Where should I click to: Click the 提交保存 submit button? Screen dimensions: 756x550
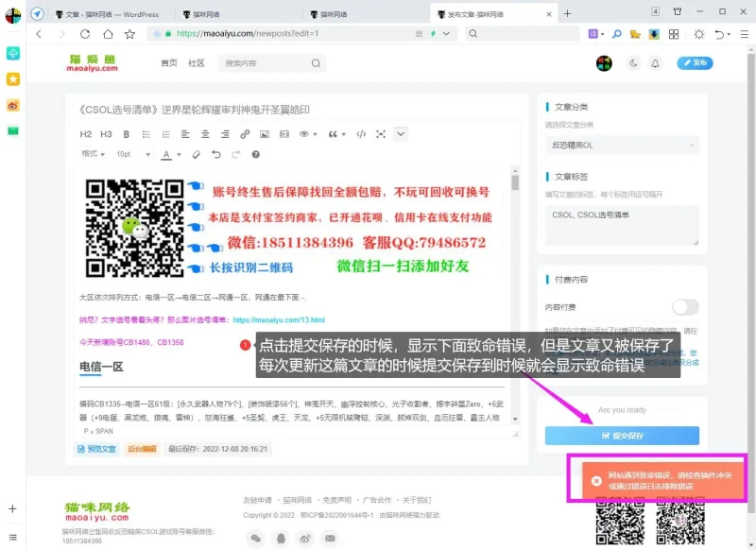tap(622, 436)
